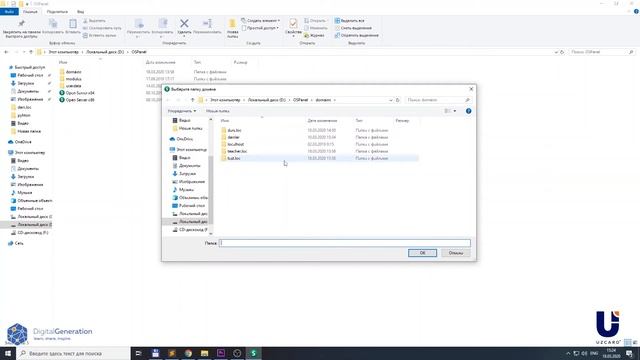Open the address history dropdown in the dialog
The width and height of the screenshot is (640, 360).
pos(391,100)
